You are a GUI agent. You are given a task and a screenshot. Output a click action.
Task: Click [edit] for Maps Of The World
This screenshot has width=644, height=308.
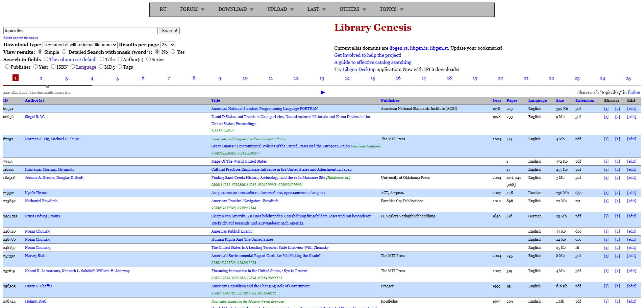pyautogui.click(x=631, y=161)
